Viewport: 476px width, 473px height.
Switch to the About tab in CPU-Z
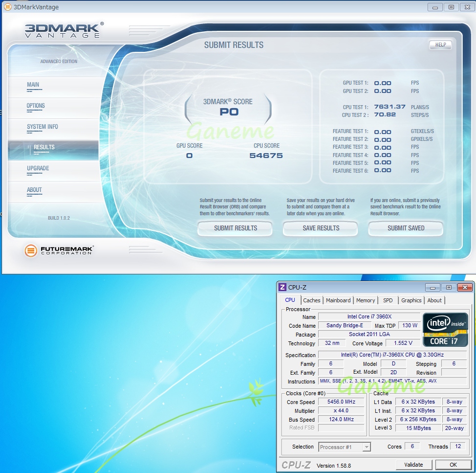434,300
